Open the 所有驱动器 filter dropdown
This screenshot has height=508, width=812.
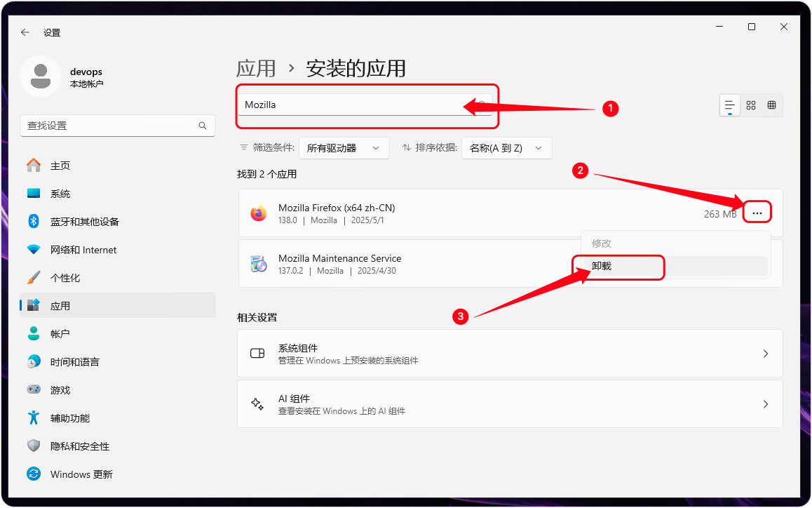pos(344,148)
